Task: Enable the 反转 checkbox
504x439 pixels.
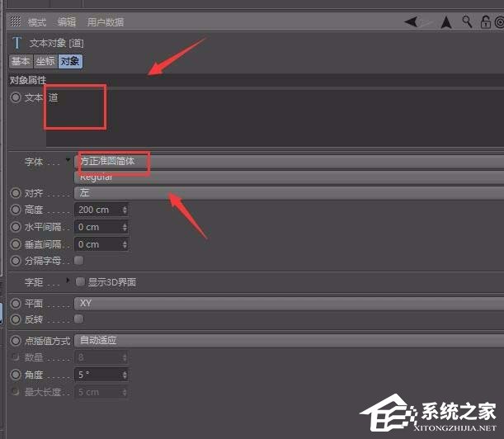Action: point(78,319)
